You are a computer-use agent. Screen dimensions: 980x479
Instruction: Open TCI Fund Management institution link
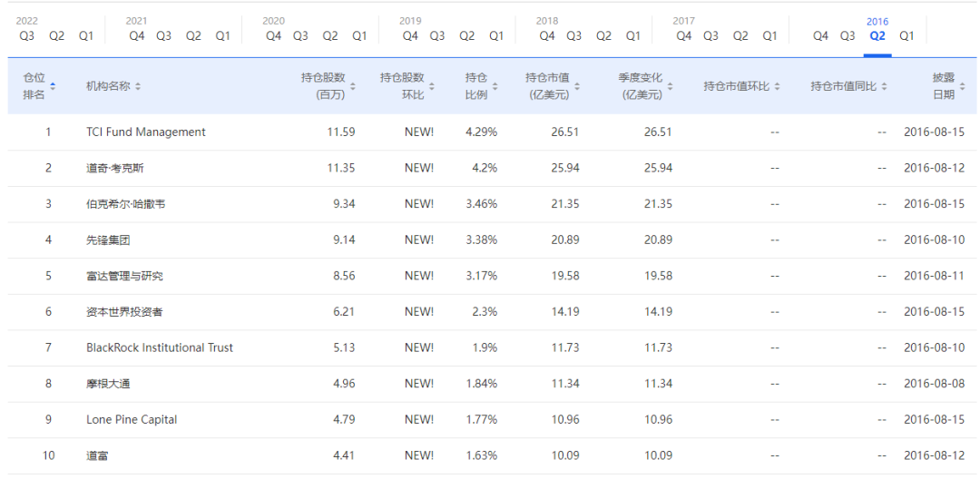point(146,132)
